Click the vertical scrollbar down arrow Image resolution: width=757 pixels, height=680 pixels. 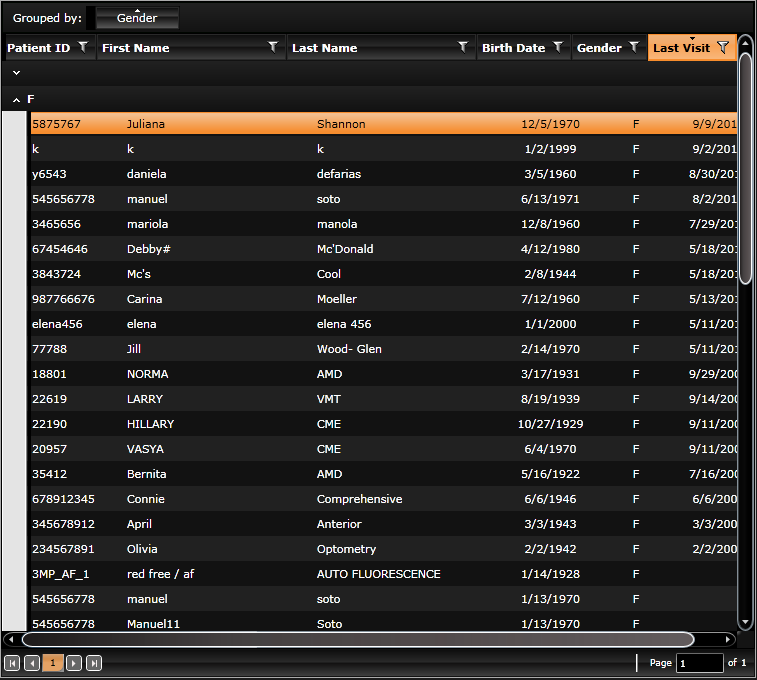point(745,623)
